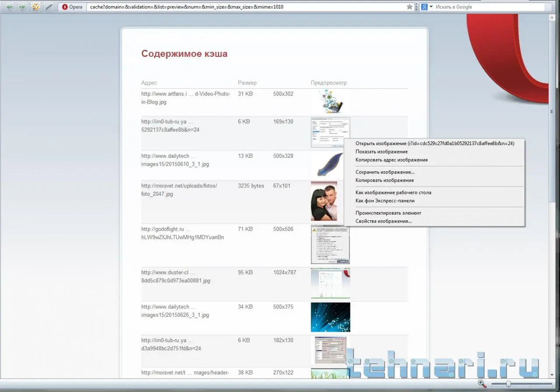This screenshot has width=560, height=392.
Task: Click the blue fiber optics thumbnail
Action: 331,317
